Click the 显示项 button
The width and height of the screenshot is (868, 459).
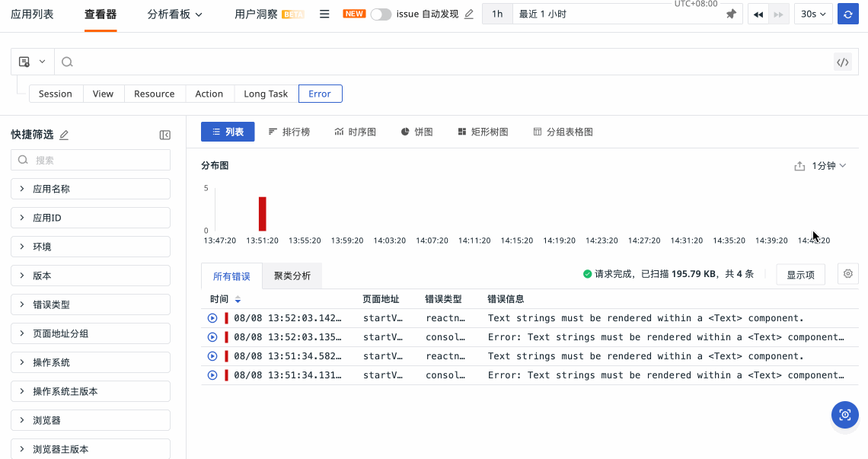(800, 275)
